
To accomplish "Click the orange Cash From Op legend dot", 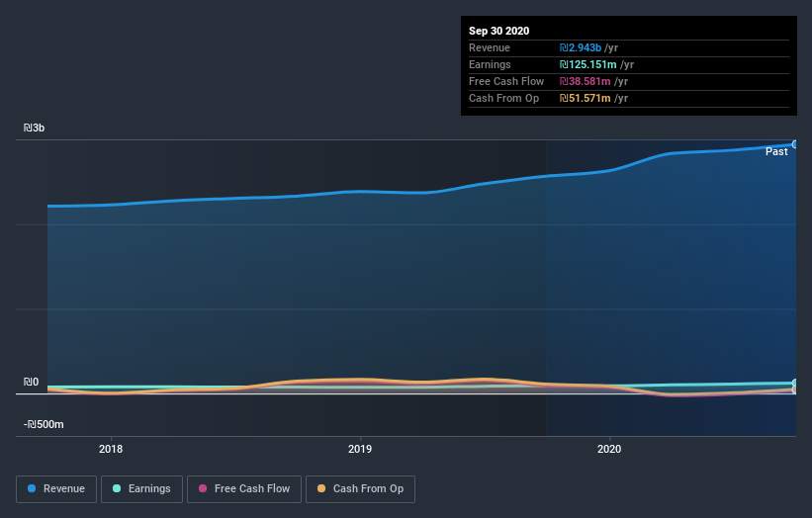I will 321,488.
